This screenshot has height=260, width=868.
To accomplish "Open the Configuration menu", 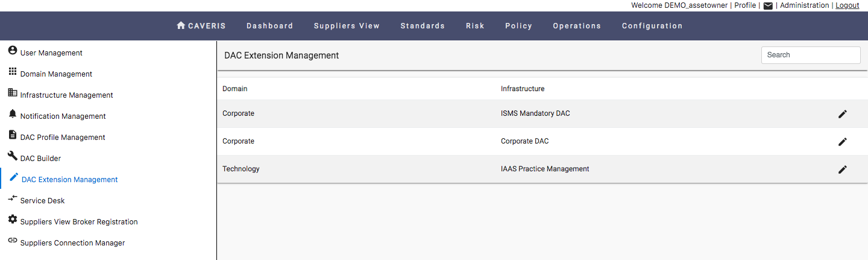I will pos(652,26).
